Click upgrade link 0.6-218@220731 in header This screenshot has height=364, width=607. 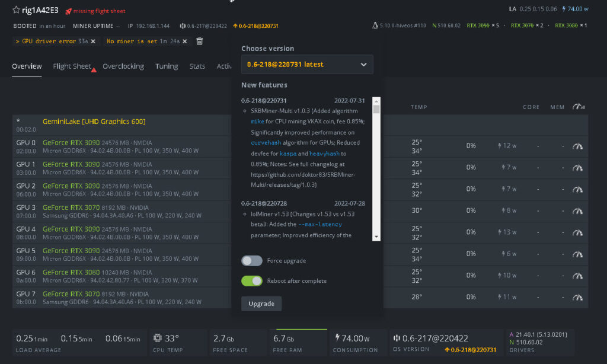[255, 26]
